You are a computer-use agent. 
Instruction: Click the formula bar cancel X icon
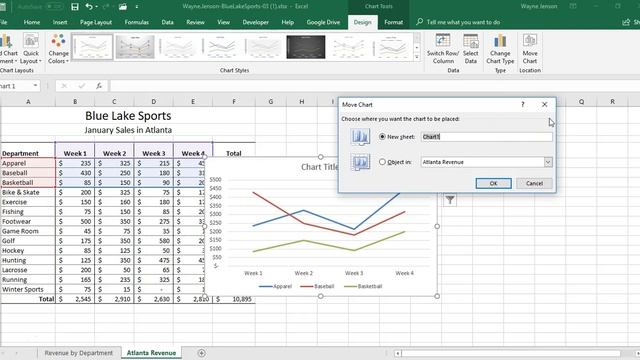tap(64, 86)
